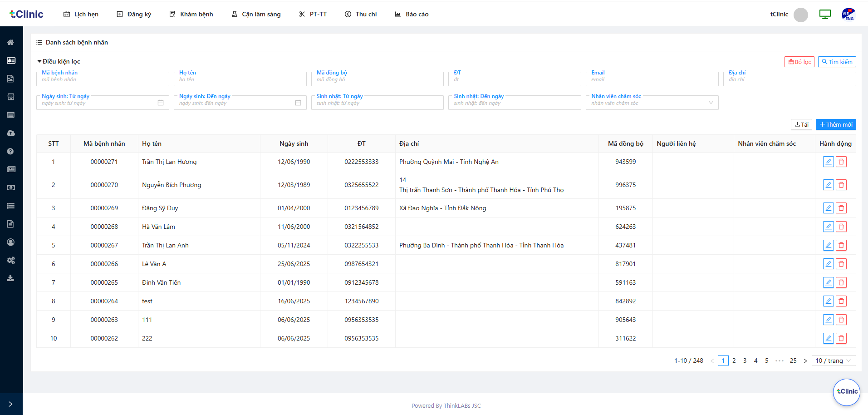Image resolution: width=868 pixels, height=415 pixels.
Task: Open Báo cáo menu
Action: click(412, 14)
